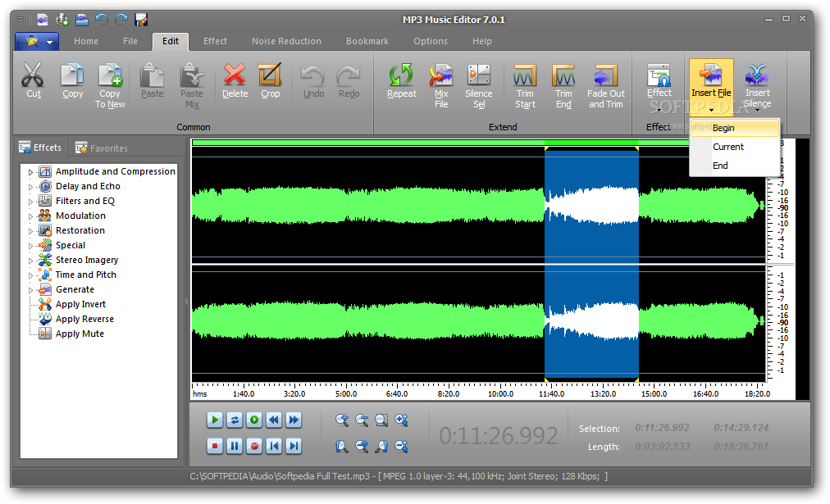This screenshot has height=504, width=830.
Task: Apply Fade Out and Trim
Action: 605,85
